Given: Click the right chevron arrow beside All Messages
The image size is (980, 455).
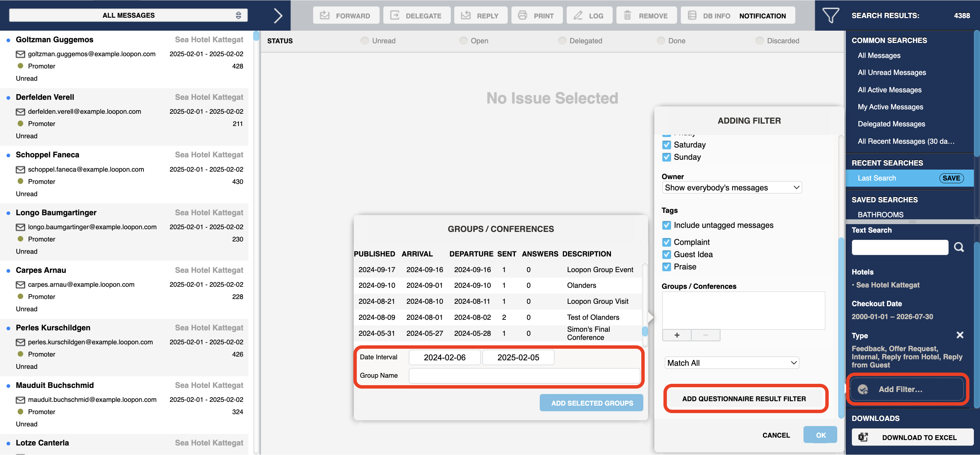Looking at the screenshot, I should (278, 16).
